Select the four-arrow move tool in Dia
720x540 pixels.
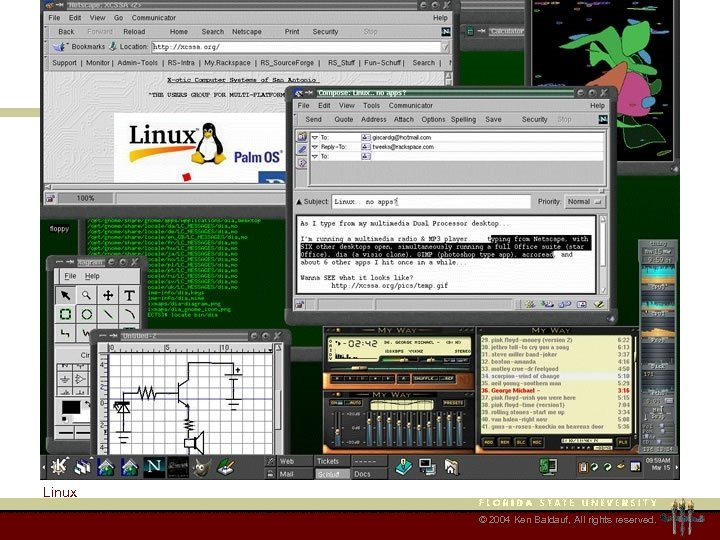108,295
